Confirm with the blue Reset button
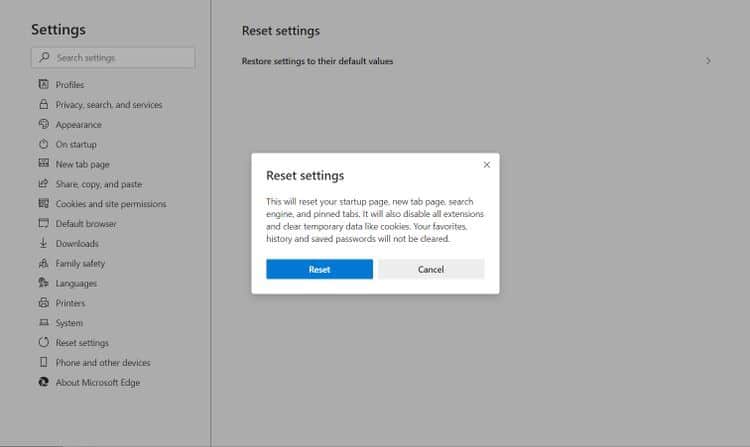 (x=320, y=269)
